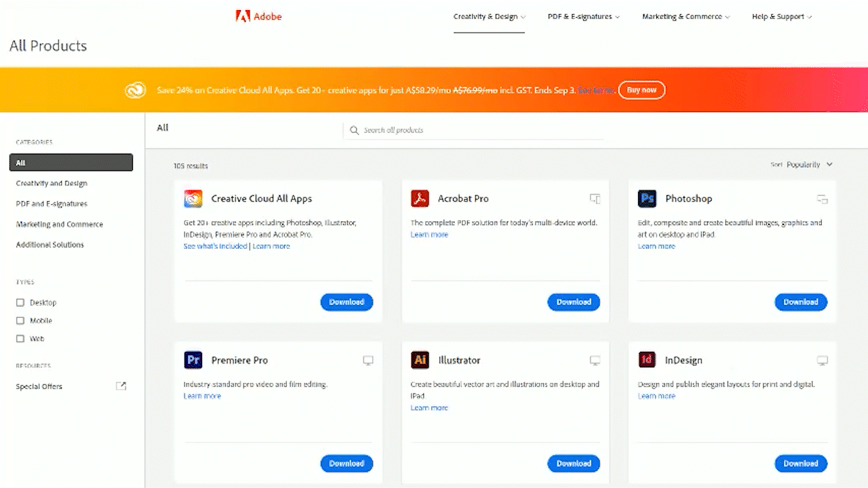Screen dimensions: 868x488
Task: Download Illustrator
Action: click(x=574, y=464)
